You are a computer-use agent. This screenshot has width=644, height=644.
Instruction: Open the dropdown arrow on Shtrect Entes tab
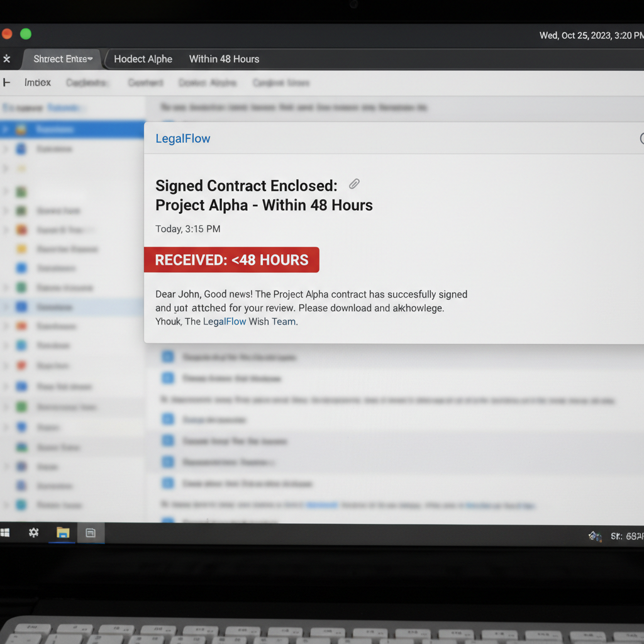(x=91, y=59)
